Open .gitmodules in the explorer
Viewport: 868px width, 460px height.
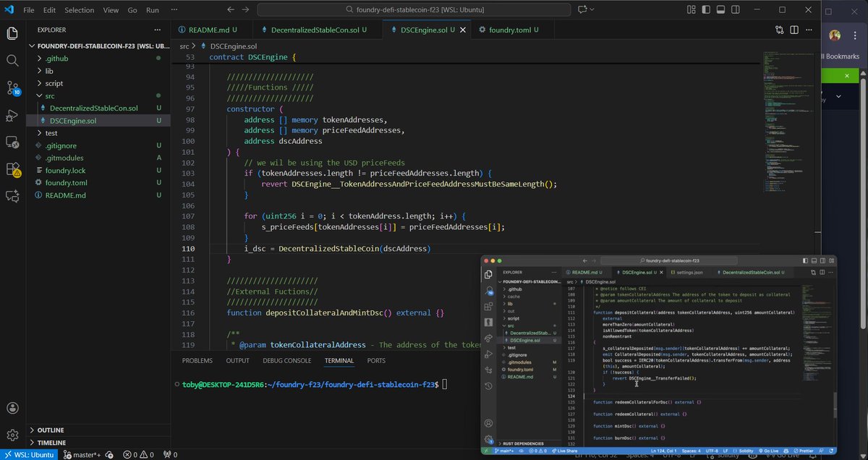click(64, 158)
